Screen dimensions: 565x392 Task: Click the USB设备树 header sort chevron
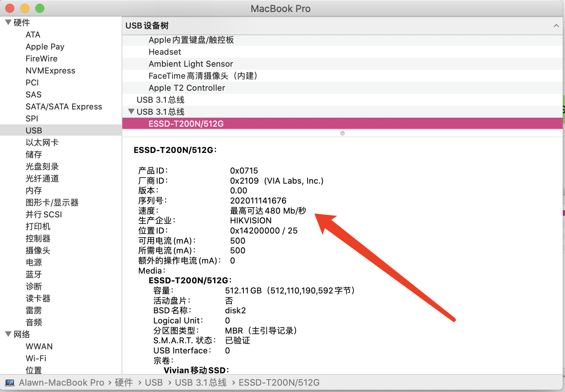point(556,26)
